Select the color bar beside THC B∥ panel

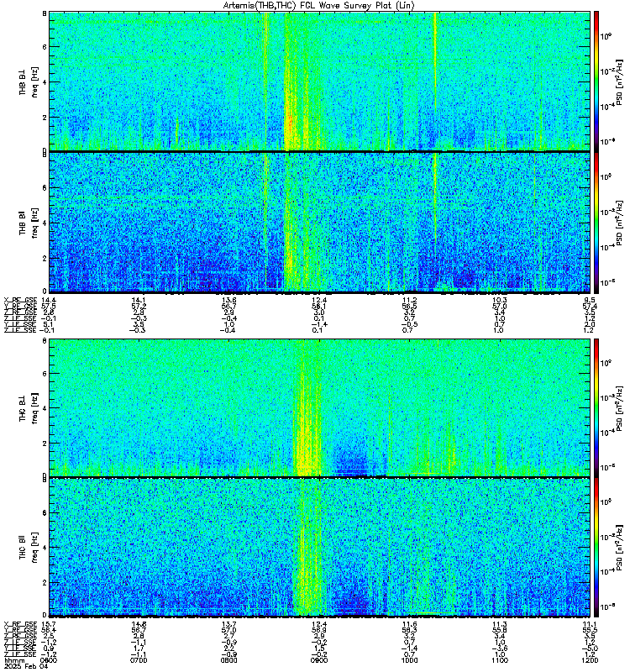596,547
